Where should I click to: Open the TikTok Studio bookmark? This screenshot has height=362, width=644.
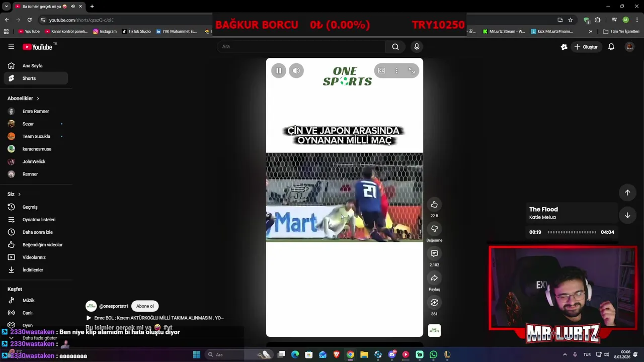[x=136, y=31]
